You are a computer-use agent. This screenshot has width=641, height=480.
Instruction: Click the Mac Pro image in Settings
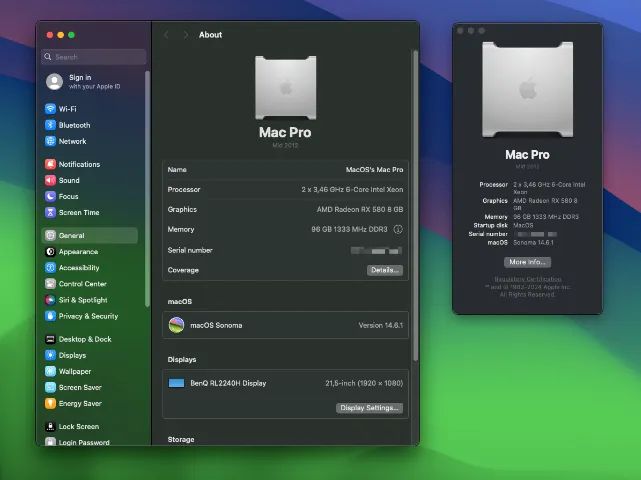pyautogui.click(x=285, y=87)
